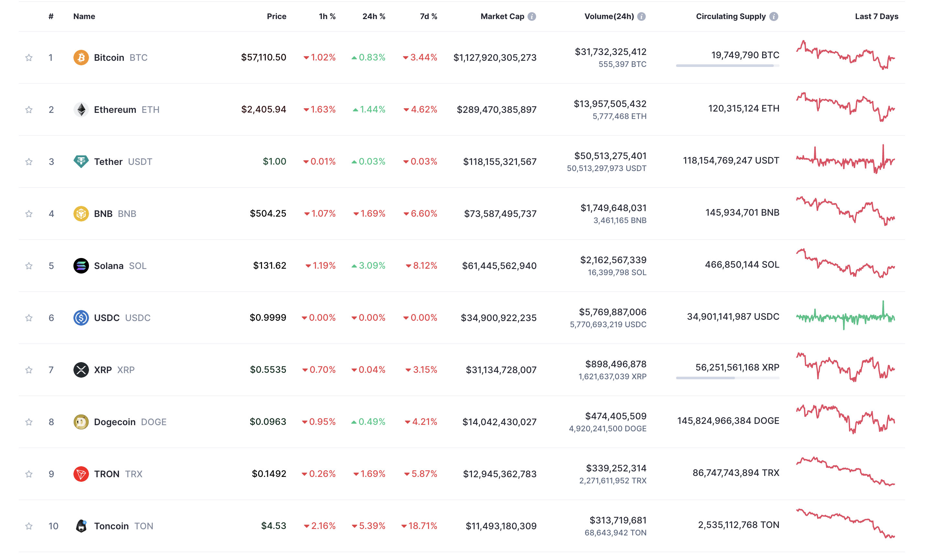Viewport: 931px width, 560px height.
Task: Toggle the watchlist star for Solana
Action: [29, 266]
